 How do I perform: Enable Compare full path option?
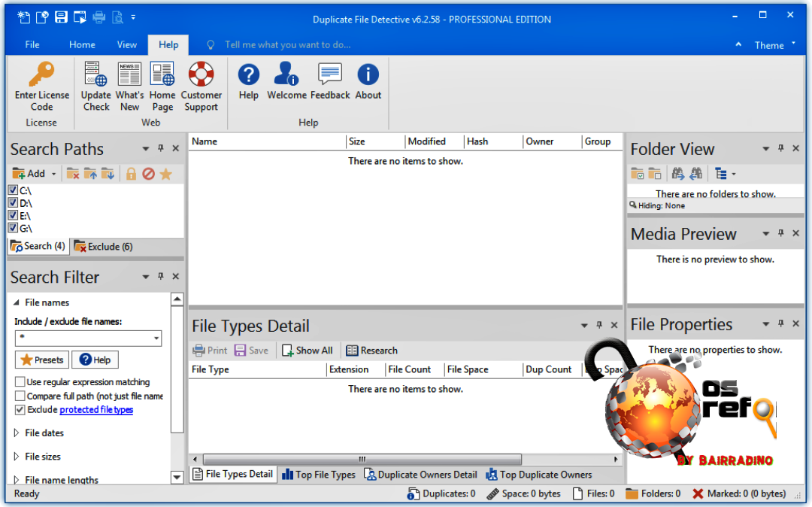click(x=20, y=396)
